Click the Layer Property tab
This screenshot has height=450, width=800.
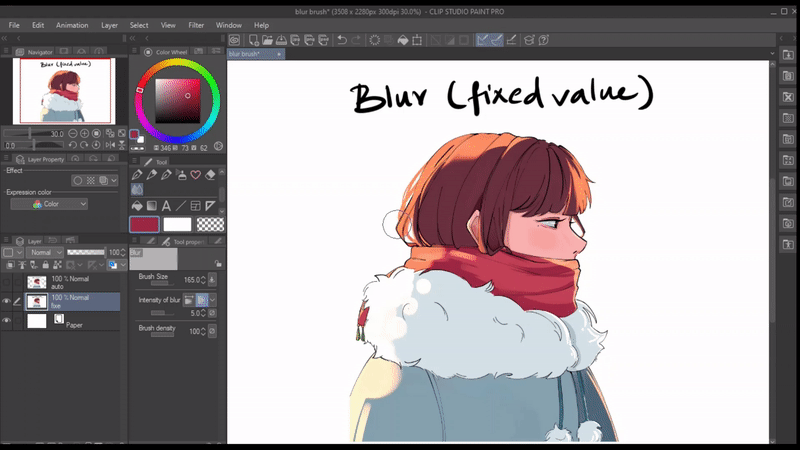pyautogui.click(x=40, y=159)
